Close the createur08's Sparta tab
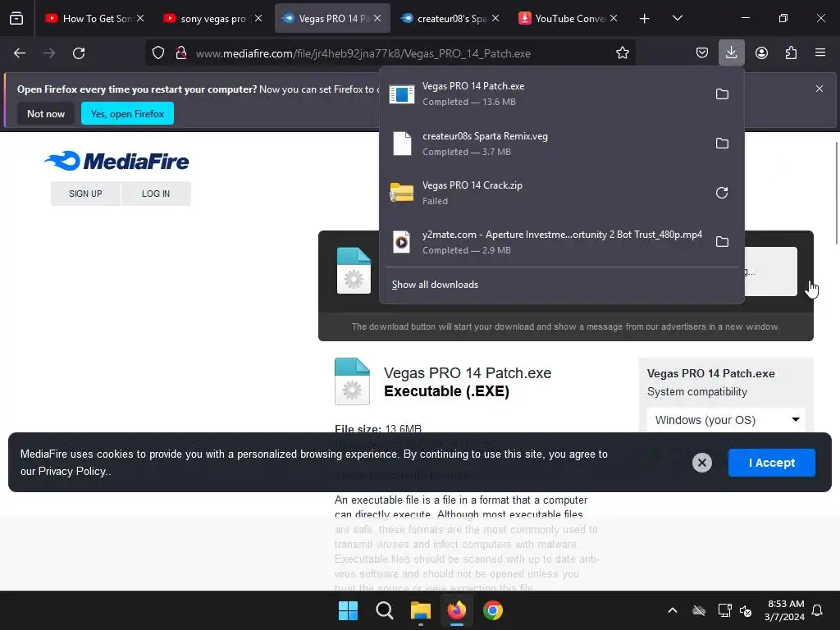 pyautogui.click(x=495, y=18)
